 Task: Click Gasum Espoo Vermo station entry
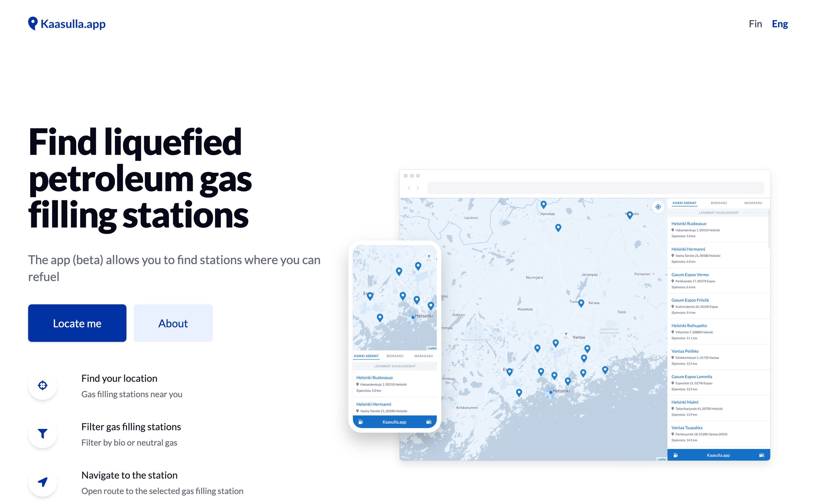[719, 281]
